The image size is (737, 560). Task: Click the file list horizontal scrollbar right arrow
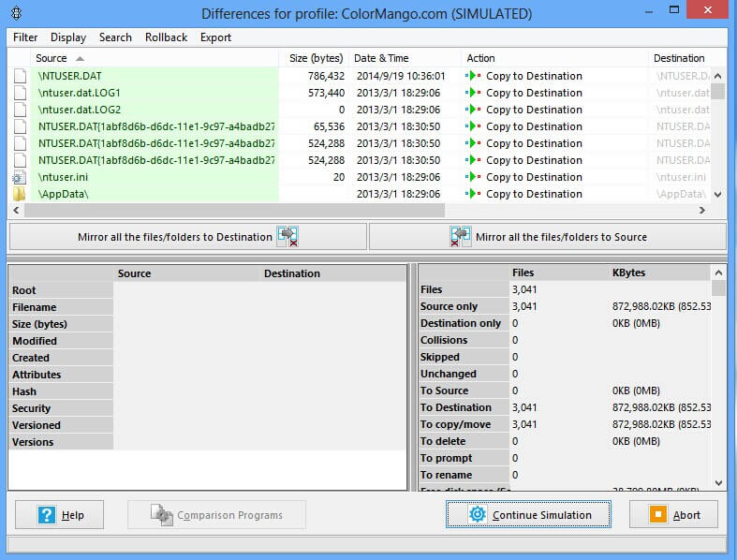[x=702, y=211]
